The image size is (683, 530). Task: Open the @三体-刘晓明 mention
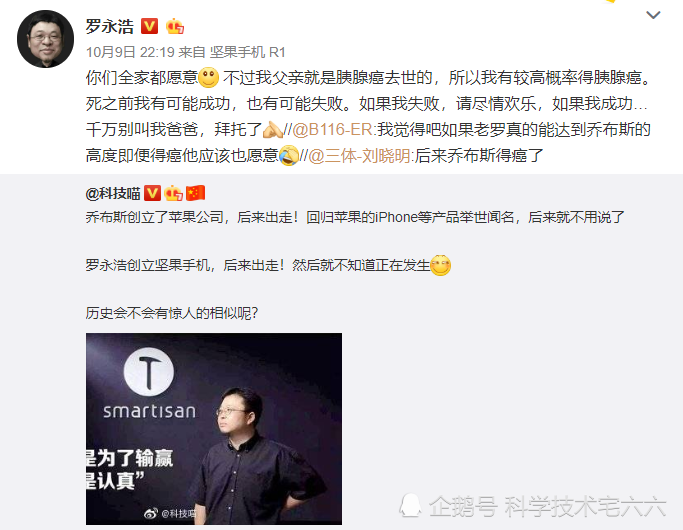pyautogui.click(x=359, y=155)
